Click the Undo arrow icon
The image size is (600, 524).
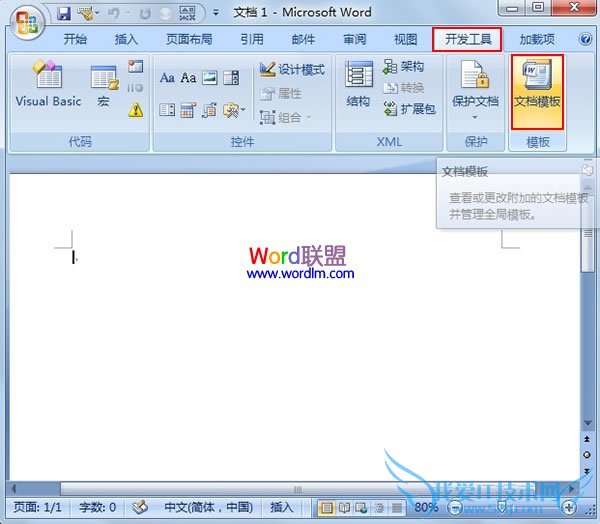pyautogui.click(x=114, y=14)
